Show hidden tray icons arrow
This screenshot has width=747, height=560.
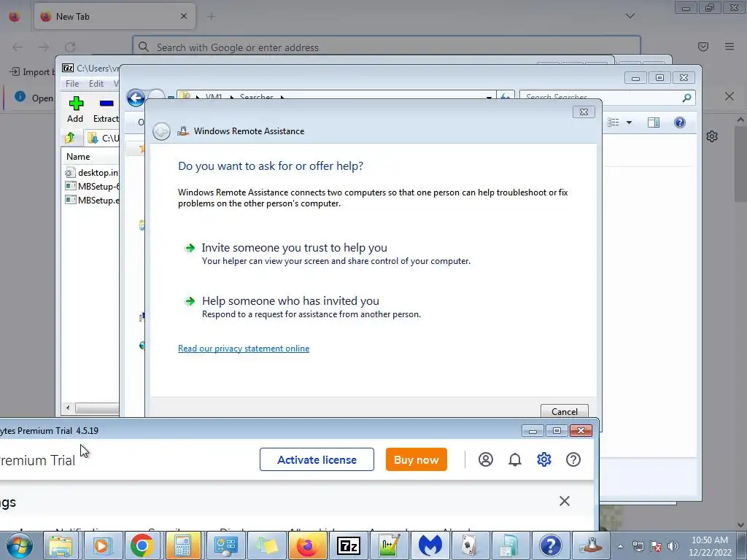(621, 546)
